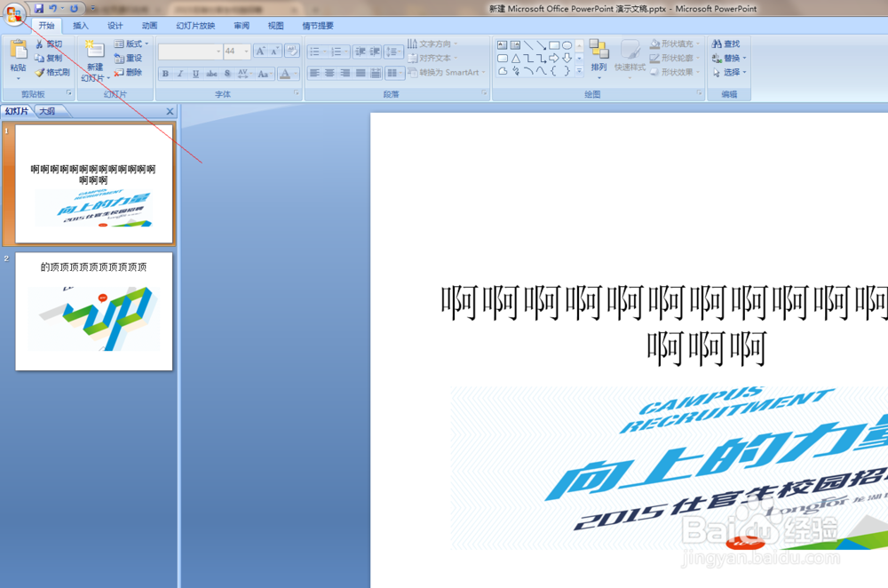The width and height of the screenshot is (888, 588).
Task: Click the Save icon on Quick Access Toolbar
Action: (x=40, y=8)
